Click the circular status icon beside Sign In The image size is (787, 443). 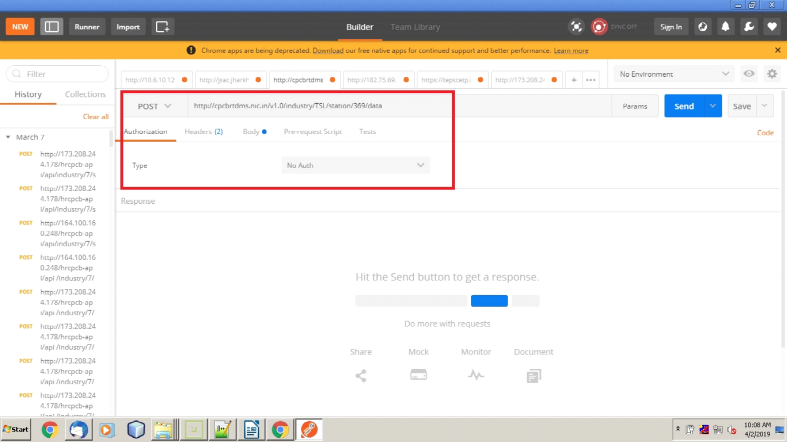703,27
